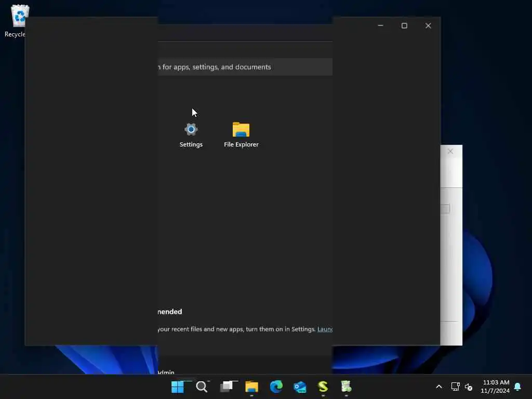Viewport: 532px width, 399px height.
Task: Open the Outlook mail app on taskbar
Action: pyautogui.click(x=300, y=387)
